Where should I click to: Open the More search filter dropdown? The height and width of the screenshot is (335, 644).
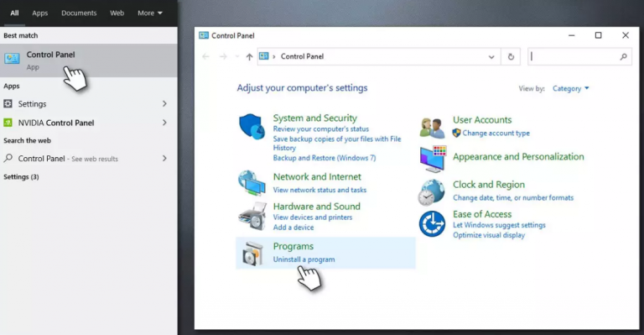[x=150, y=13]
